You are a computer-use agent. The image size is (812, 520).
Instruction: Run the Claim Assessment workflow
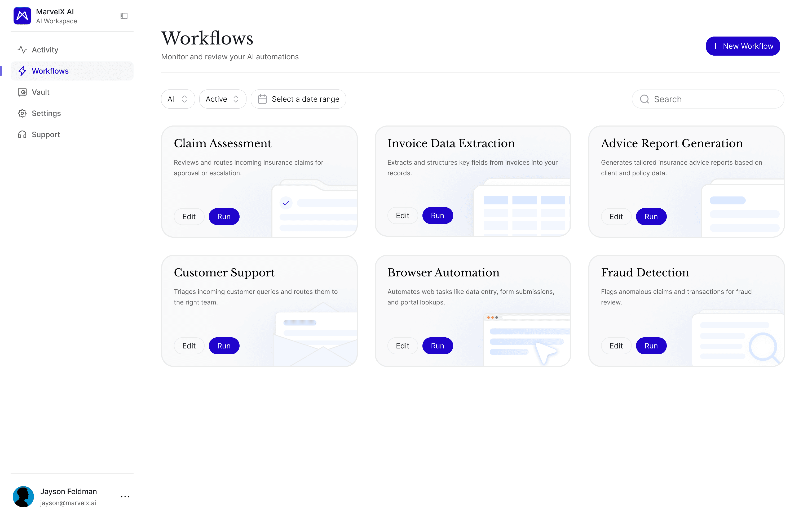pyautogui.click(x=224, y=216)
